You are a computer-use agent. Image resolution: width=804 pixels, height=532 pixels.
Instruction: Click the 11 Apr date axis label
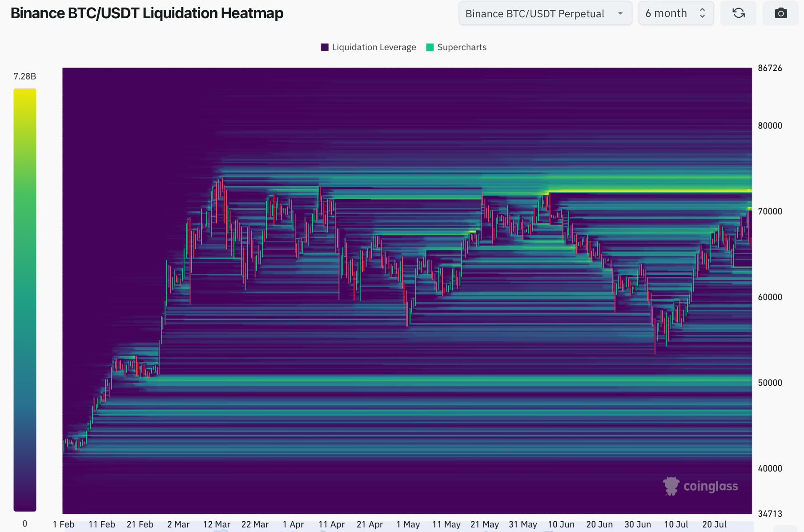331,524
